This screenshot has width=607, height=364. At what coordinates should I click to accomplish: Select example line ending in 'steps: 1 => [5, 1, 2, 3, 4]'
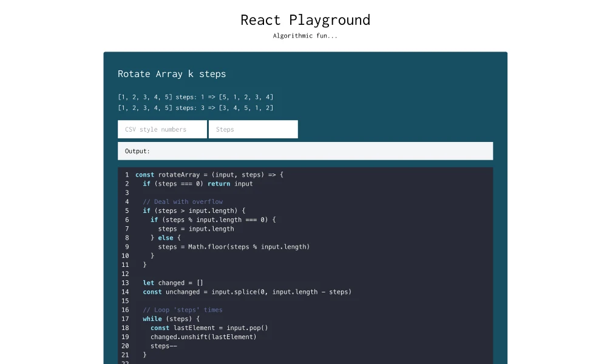(195, 97)
